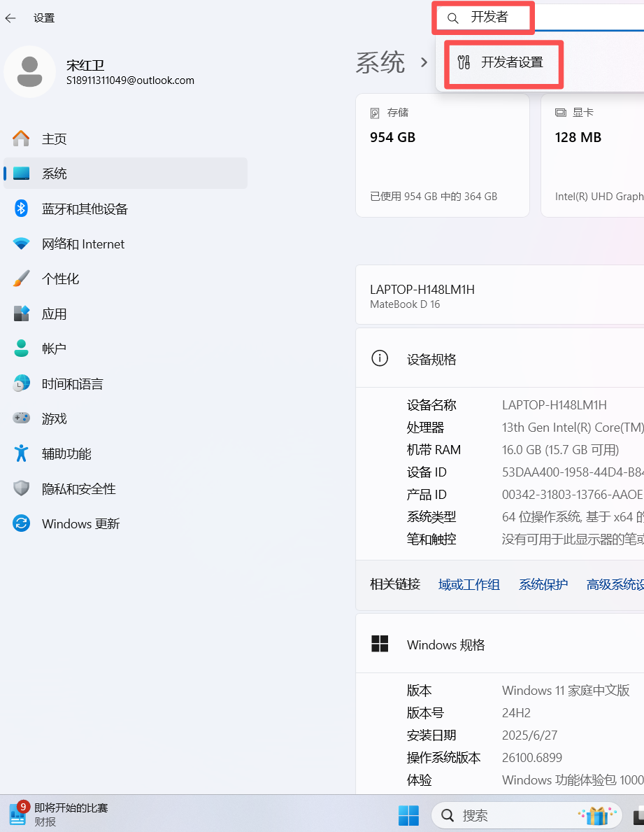Open the 高级系统设置 link

tap(615, 584)
